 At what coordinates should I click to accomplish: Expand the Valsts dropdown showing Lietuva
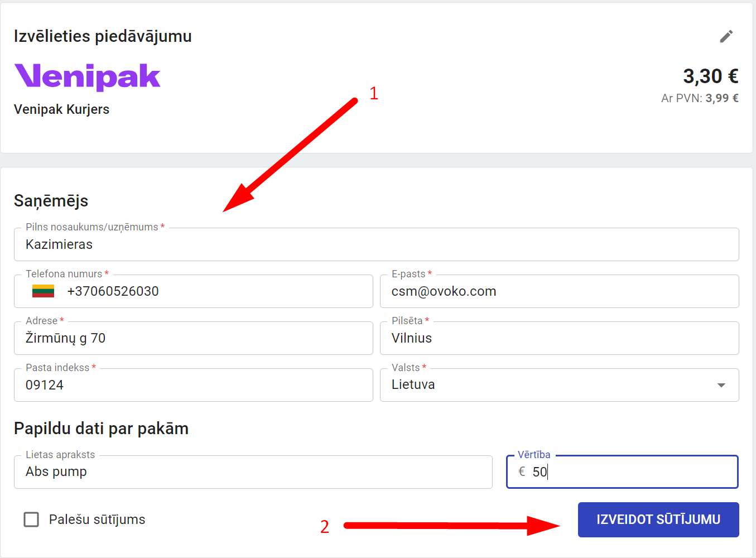tap(559, 385)
